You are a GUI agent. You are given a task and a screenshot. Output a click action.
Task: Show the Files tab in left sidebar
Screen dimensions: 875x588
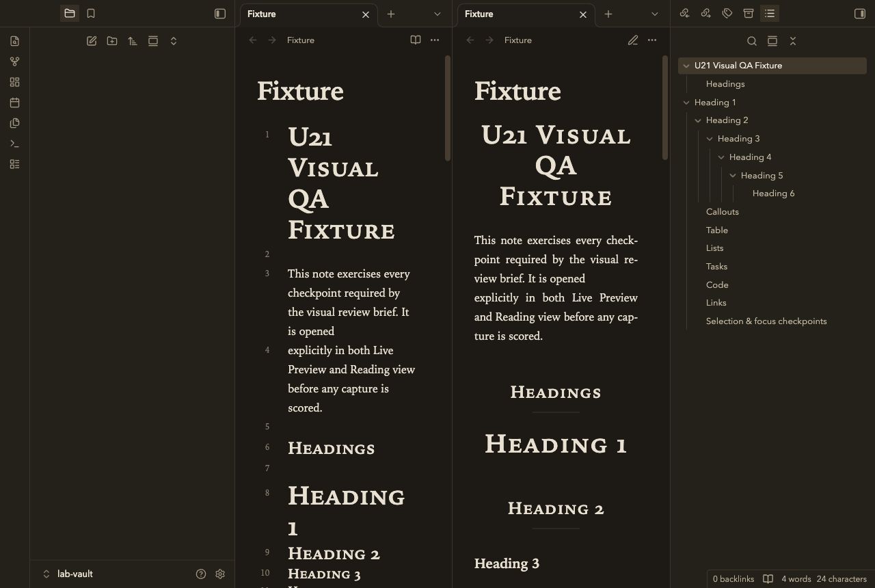tap(70, 14)
